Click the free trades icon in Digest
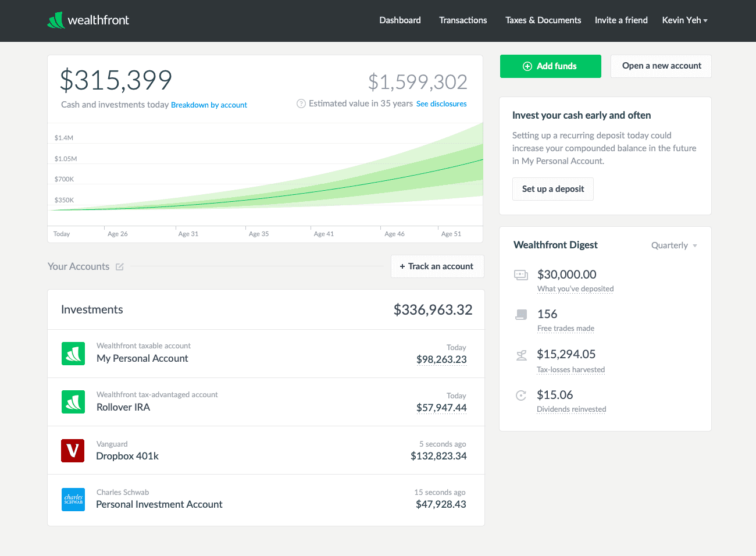This screenshot has height=556, width=756. coord(521,315)
